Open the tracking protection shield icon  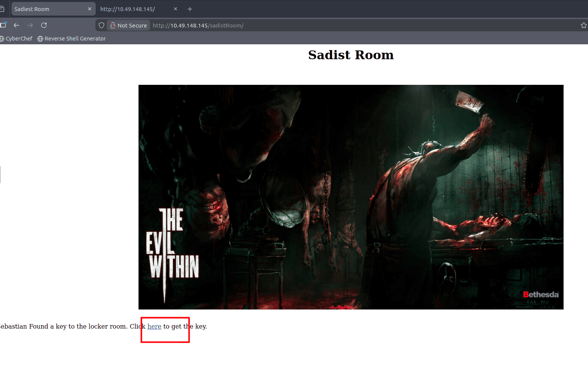101,25
